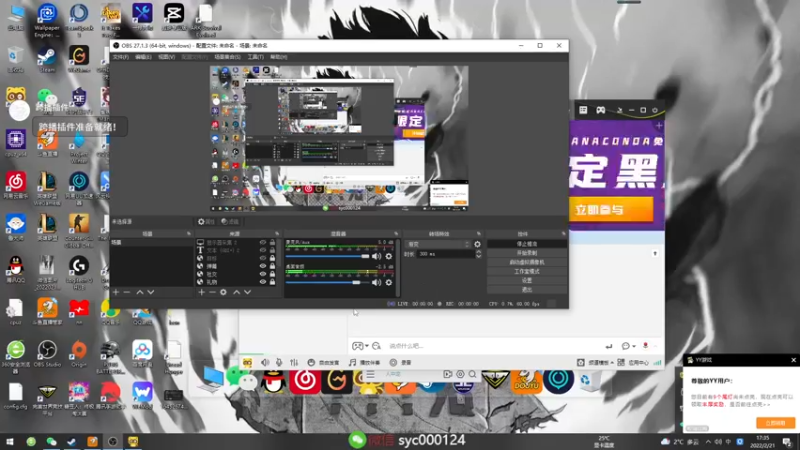800x450 pixels.
Task: Open the 文件(F) menu in OBS
Action: pyautogui.click(x=120, y=57)
